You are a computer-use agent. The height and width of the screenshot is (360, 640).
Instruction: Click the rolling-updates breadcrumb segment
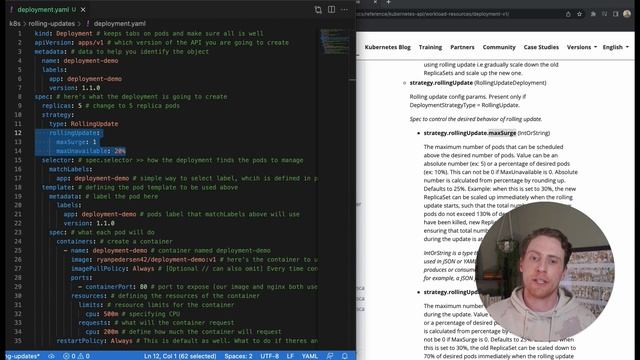[x=51, y=24]
